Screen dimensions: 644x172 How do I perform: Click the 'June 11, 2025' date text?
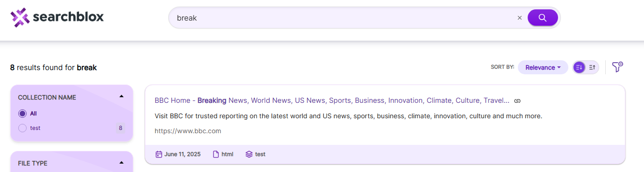182,154
